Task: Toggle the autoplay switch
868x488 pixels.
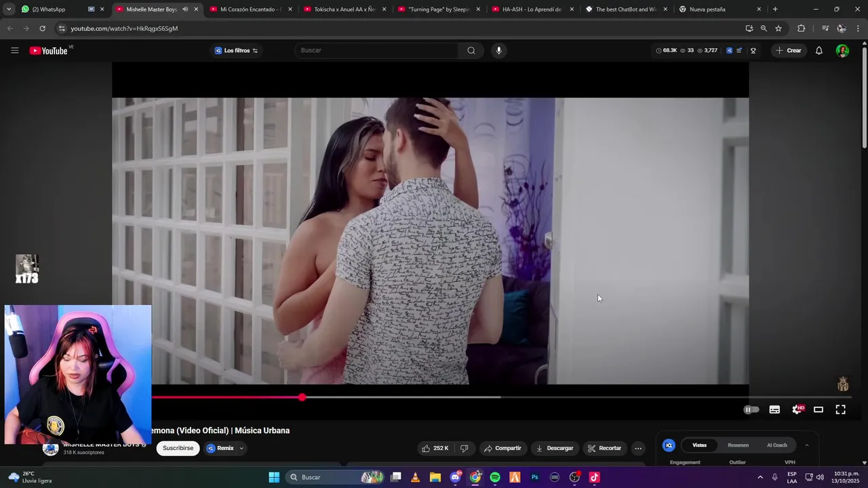Action: click(751, 409)
